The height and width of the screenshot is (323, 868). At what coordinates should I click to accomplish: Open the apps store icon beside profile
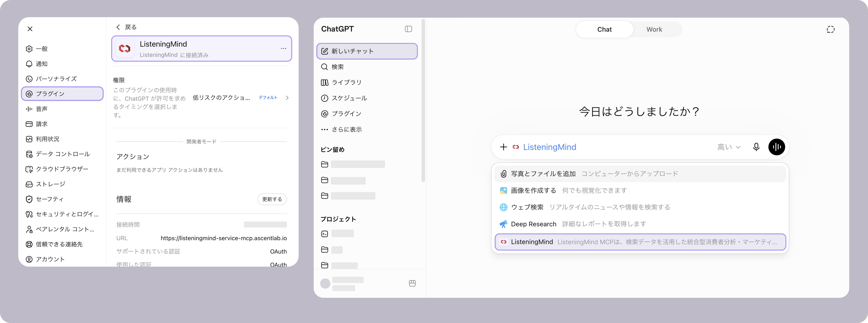pyautogui.click(x=412, y=283)
